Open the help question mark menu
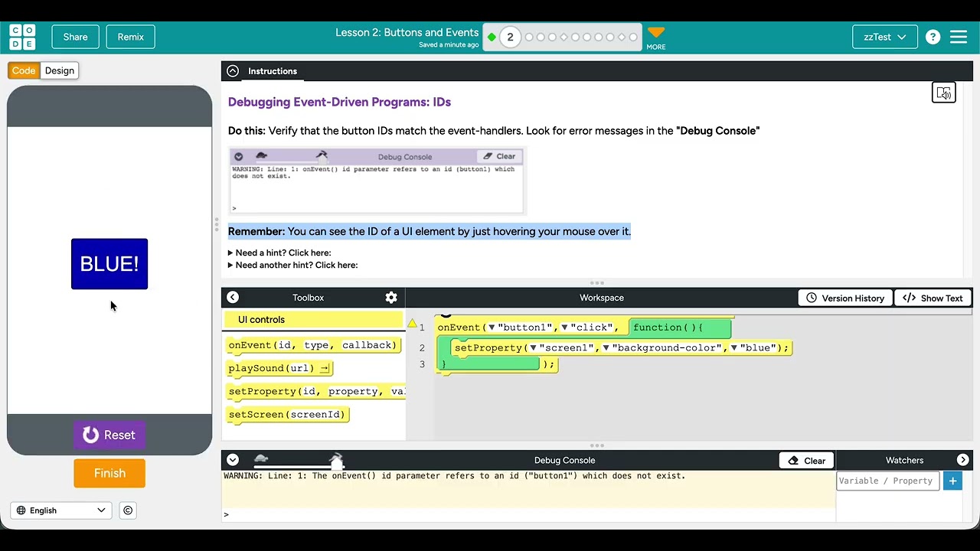Screen dimensions: 980x551 click(933, 37)
